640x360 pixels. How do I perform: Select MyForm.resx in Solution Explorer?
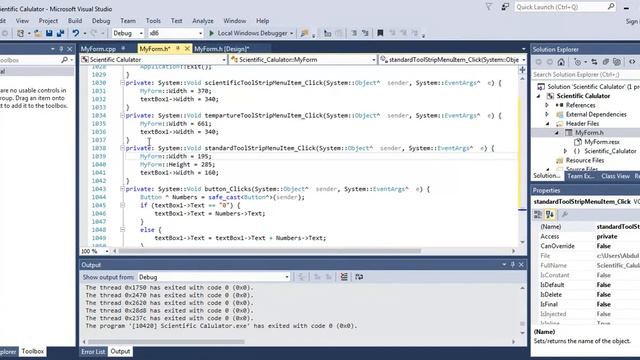[602, 142]
